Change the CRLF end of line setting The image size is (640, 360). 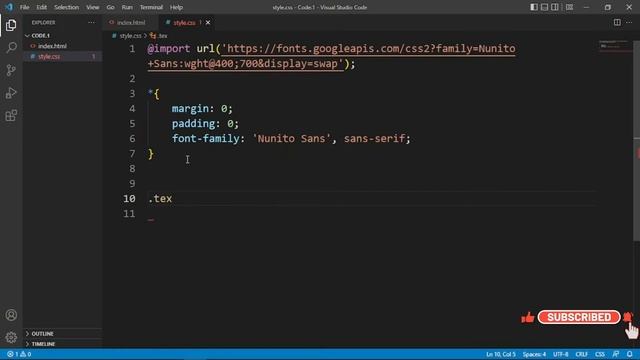pyautogui.click(x=581, y=354)
